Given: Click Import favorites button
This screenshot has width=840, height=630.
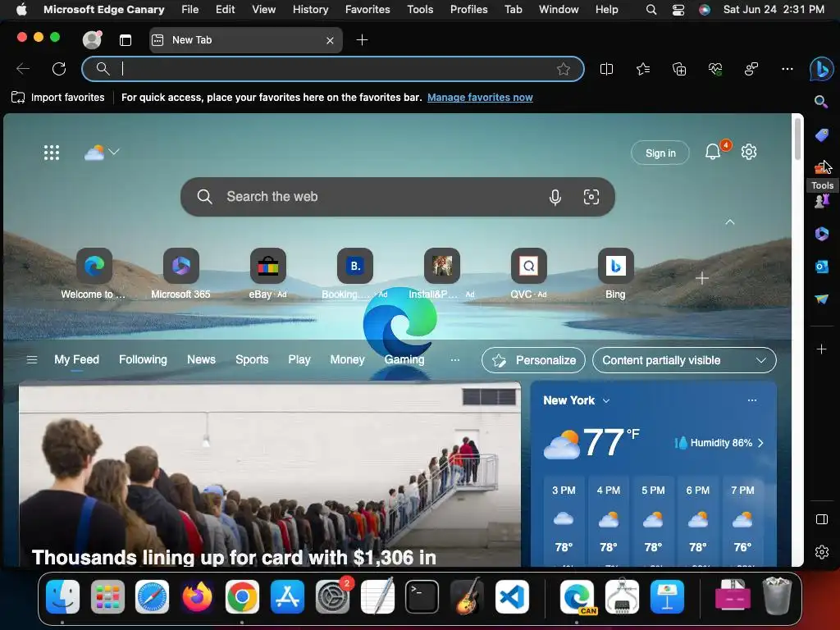Looking at the screenshot, I should [58, 98].
